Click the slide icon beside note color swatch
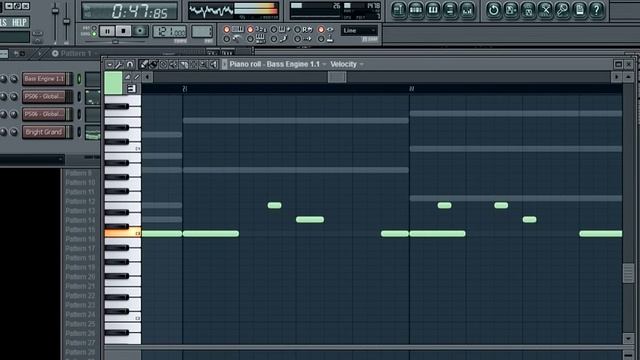Screen dimensions: 640x360 128,77
